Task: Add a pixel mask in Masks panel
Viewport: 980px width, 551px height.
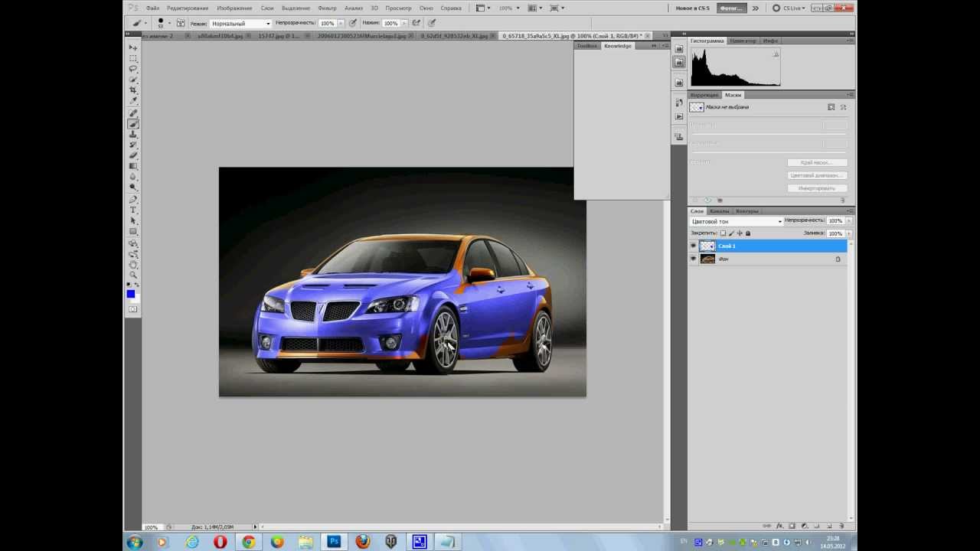Action: [x=831, y=107]
